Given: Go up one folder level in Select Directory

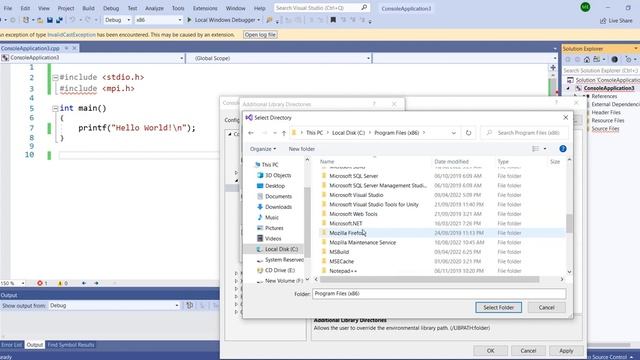Looking at the screenshot, I should (x=284, y=133).
